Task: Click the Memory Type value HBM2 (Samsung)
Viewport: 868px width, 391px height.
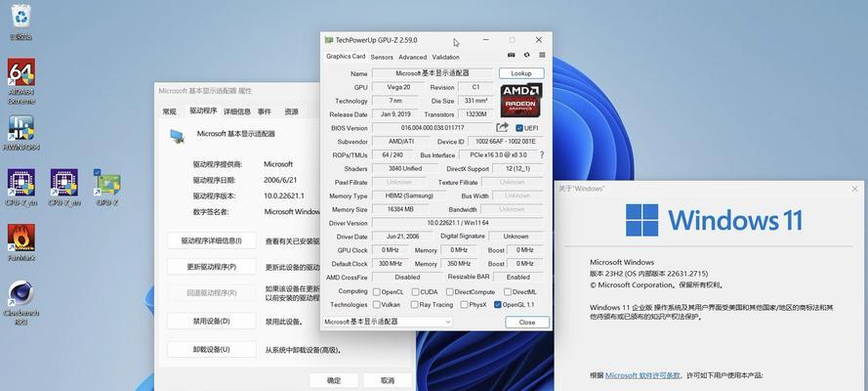Action: point(409,195)
